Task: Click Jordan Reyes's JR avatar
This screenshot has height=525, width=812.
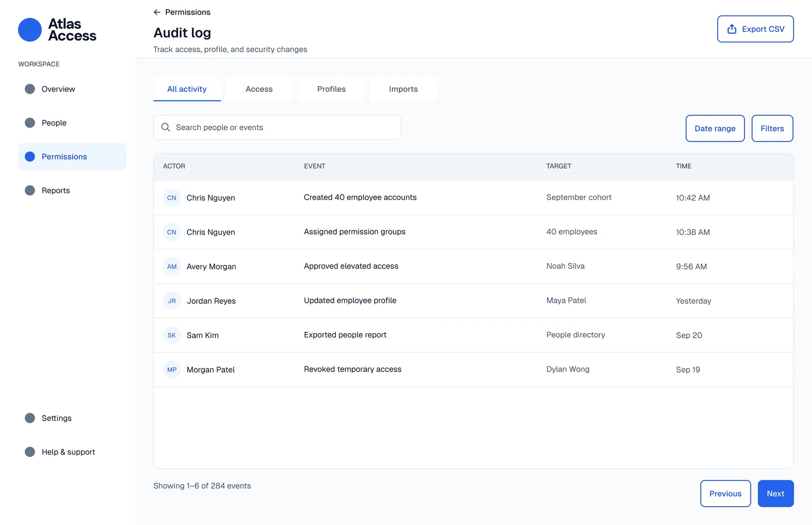Action: [x=172, y=301]
